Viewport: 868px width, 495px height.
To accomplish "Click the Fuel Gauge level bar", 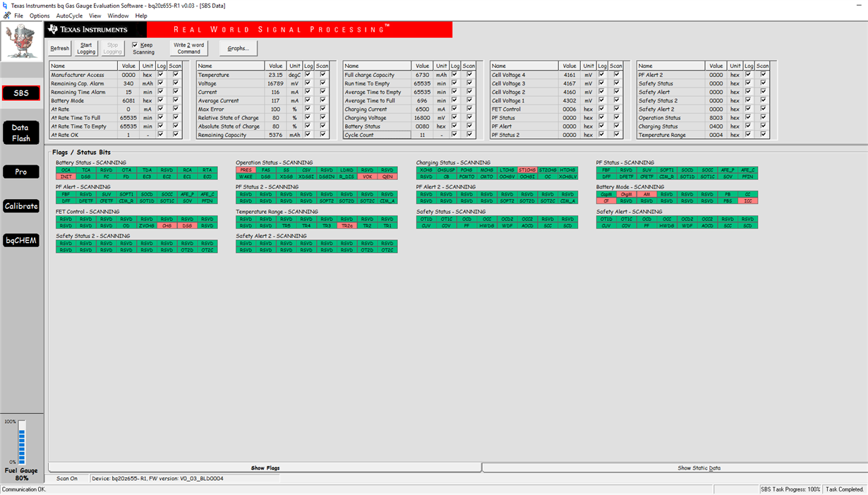I will point(21,442).
